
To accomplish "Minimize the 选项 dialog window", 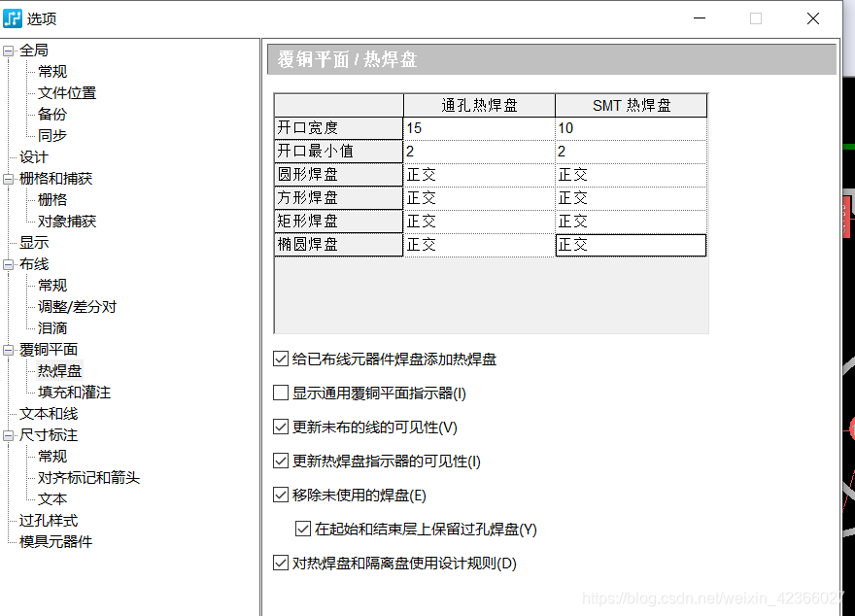I will 700,18.
